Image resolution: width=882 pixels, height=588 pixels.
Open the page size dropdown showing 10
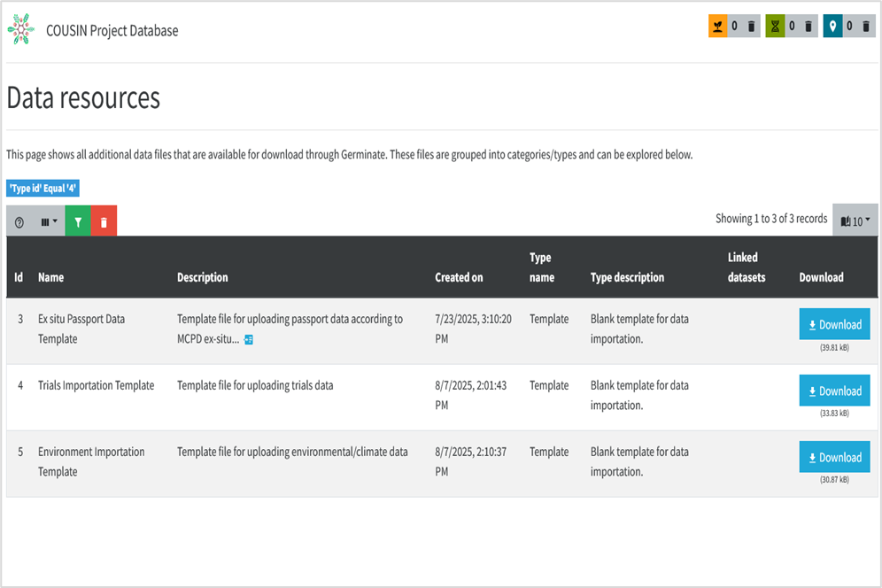coord(855,221)
